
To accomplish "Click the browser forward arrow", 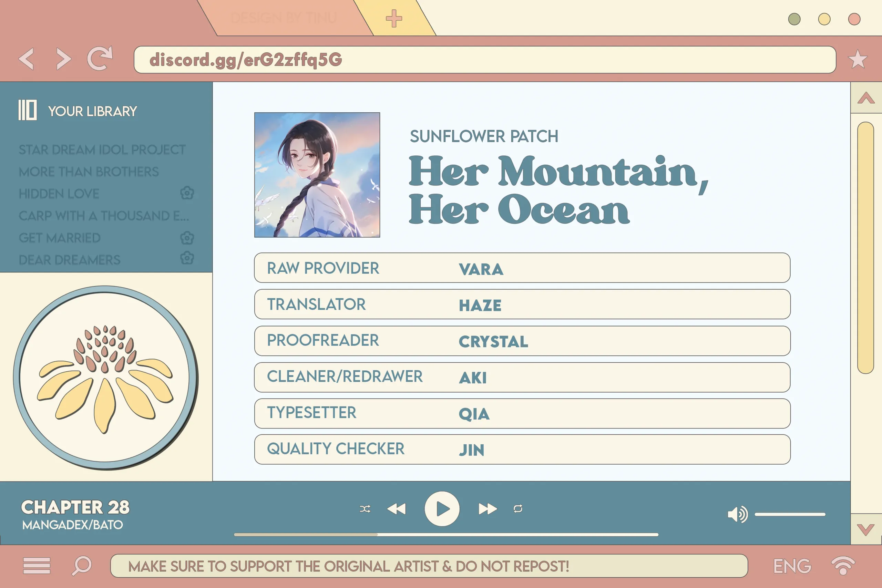I will [x=63, y=59].
